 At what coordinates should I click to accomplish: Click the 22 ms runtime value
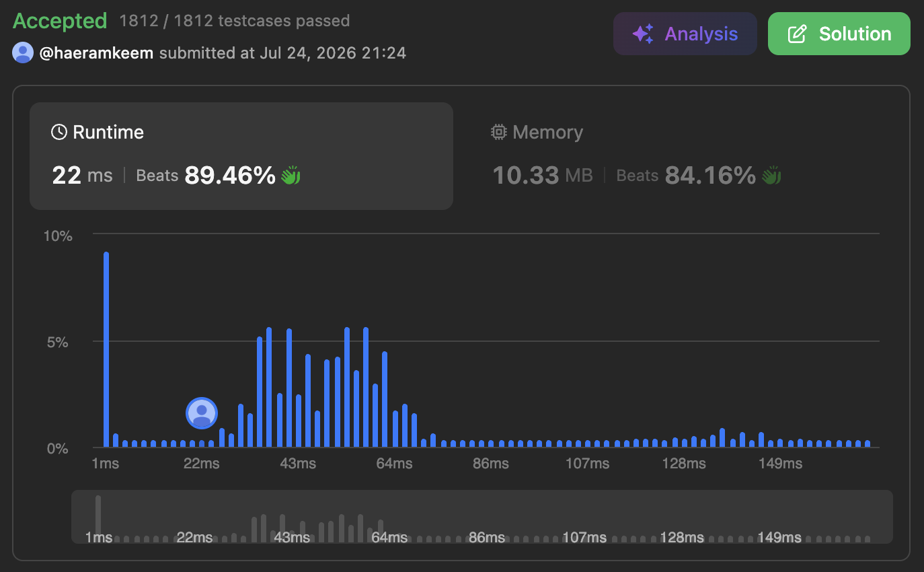pyautogui.click(x=83, y=176)
